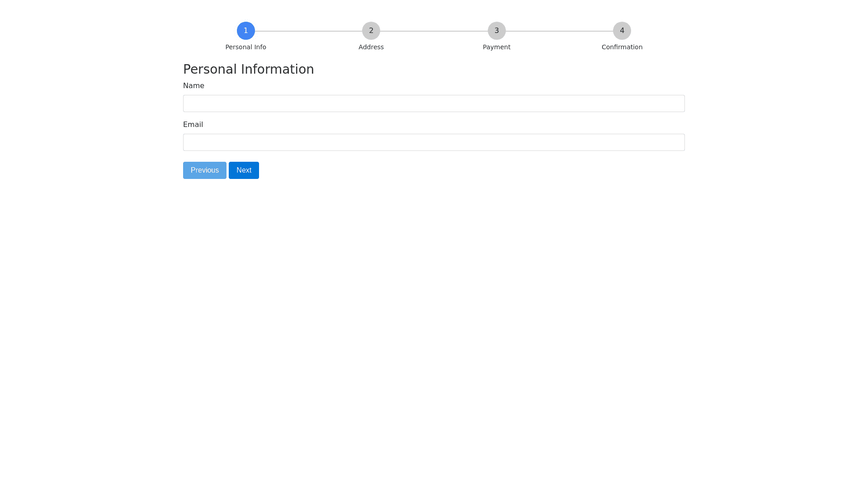Viewport: 868px width, 488px height.
Task: Click the Email field label
Action: click(x=193, y=125)
